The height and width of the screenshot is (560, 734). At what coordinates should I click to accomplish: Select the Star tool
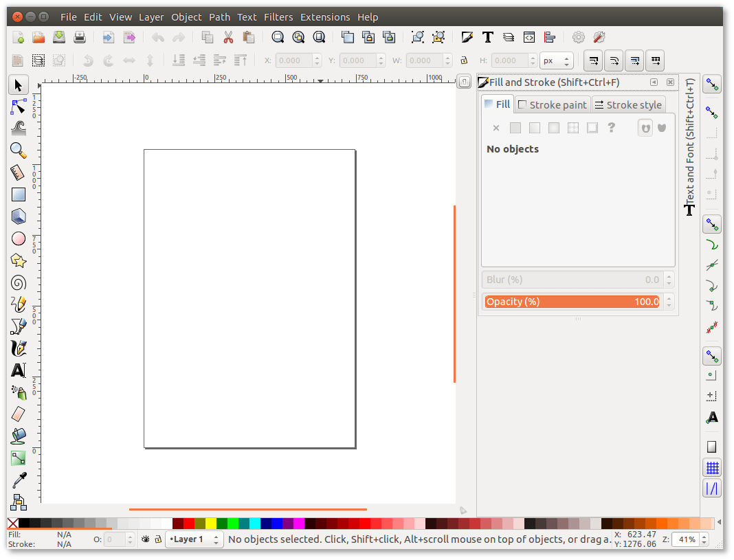(18, 260)
